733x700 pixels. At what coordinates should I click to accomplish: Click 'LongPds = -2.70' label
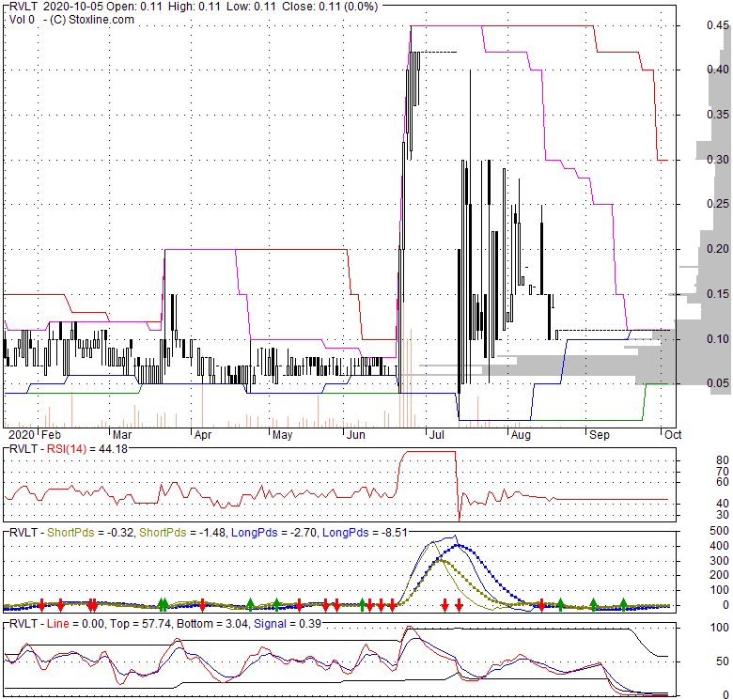274,533
